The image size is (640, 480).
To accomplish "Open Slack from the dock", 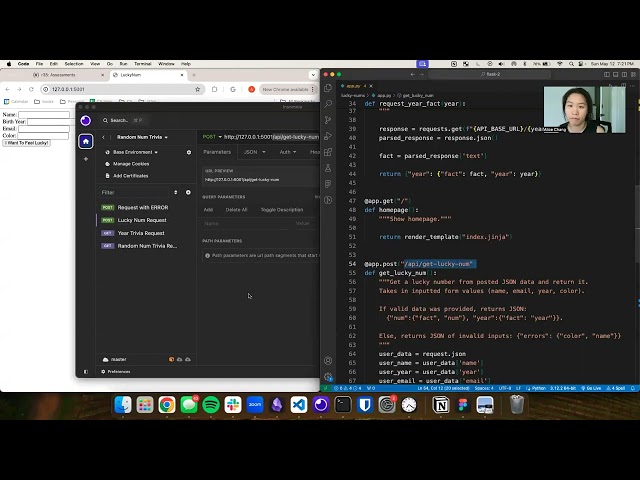I will 233,405.
